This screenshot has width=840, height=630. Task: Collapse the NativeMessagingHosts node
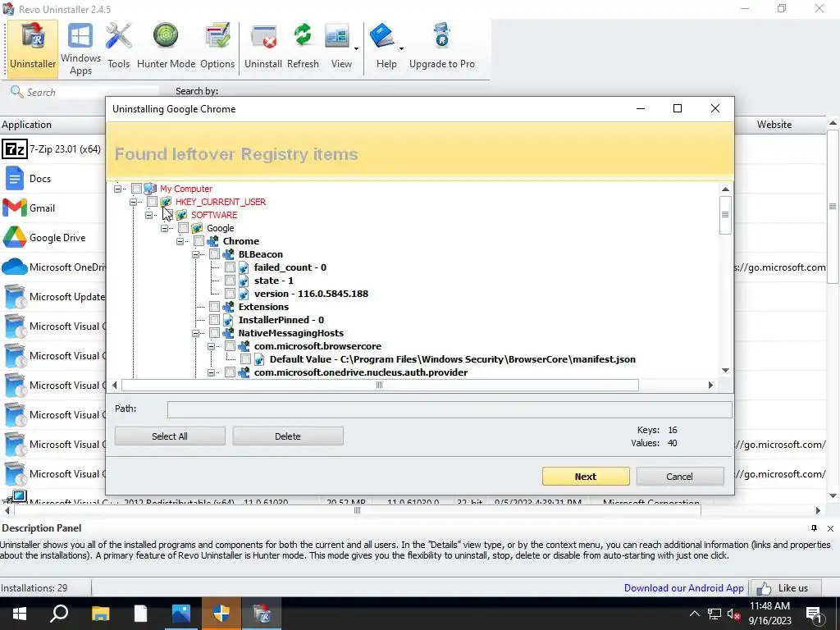pyautogui.click(x=195, y=333)
